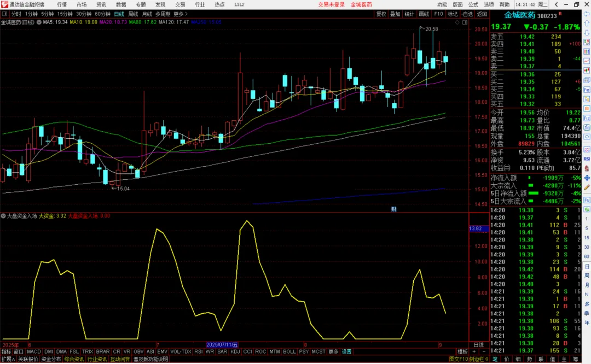Select the 日线 period tab

[x=119, y=14]
